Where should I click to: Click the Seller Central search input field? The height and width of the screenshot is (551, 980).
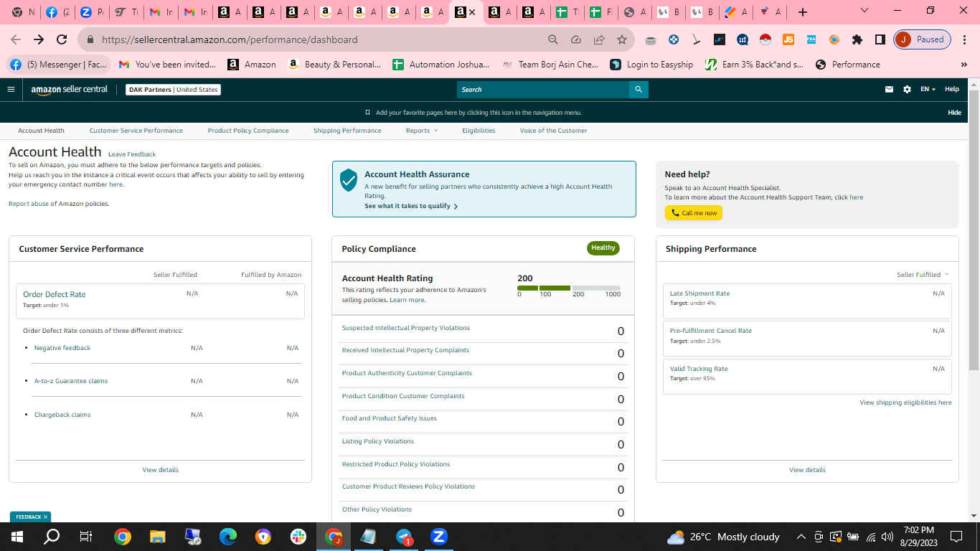tap(543, 90)
